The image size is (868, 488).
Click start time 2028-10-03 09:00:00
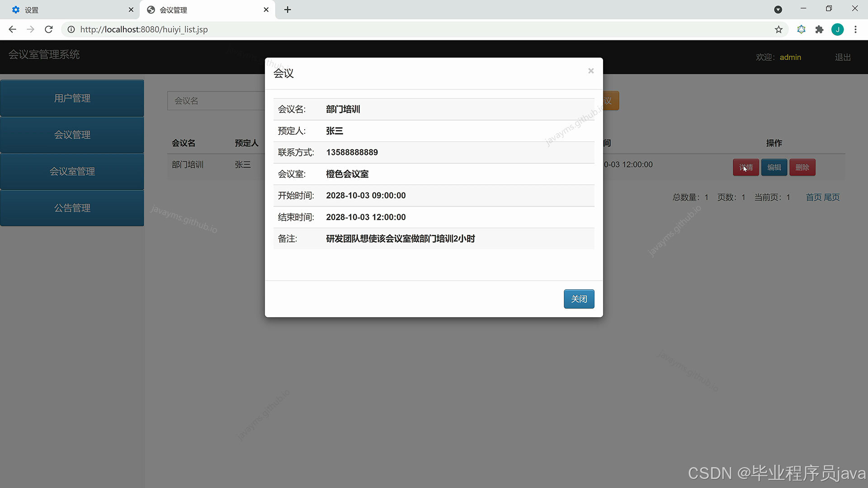(366, 196)
